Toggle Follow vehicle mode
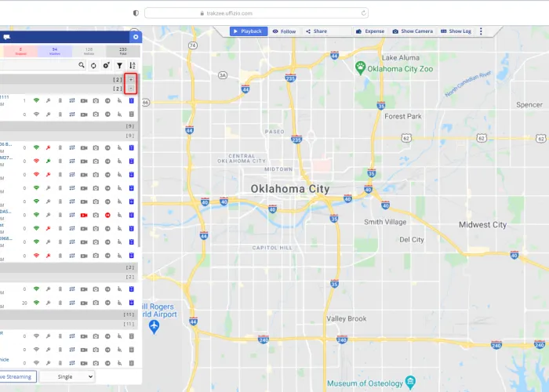Viewport: 549px width, 392px height. (284, 31)
